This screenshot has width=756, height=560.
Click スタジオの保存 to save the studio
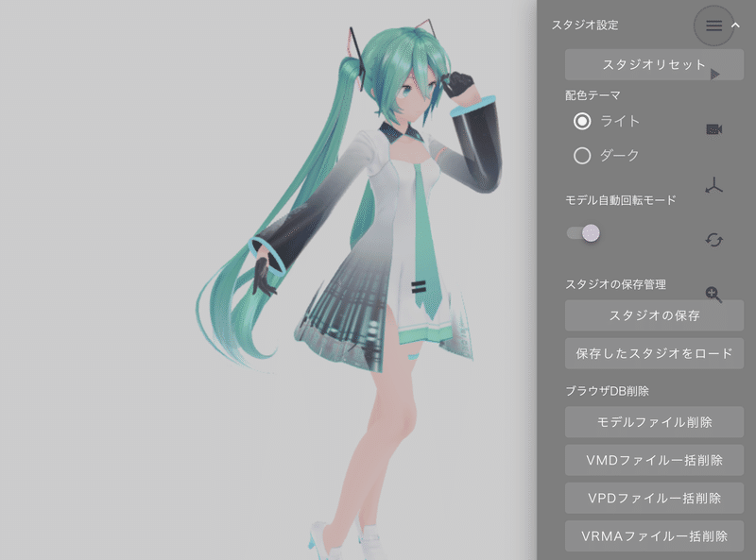[653, 315]
